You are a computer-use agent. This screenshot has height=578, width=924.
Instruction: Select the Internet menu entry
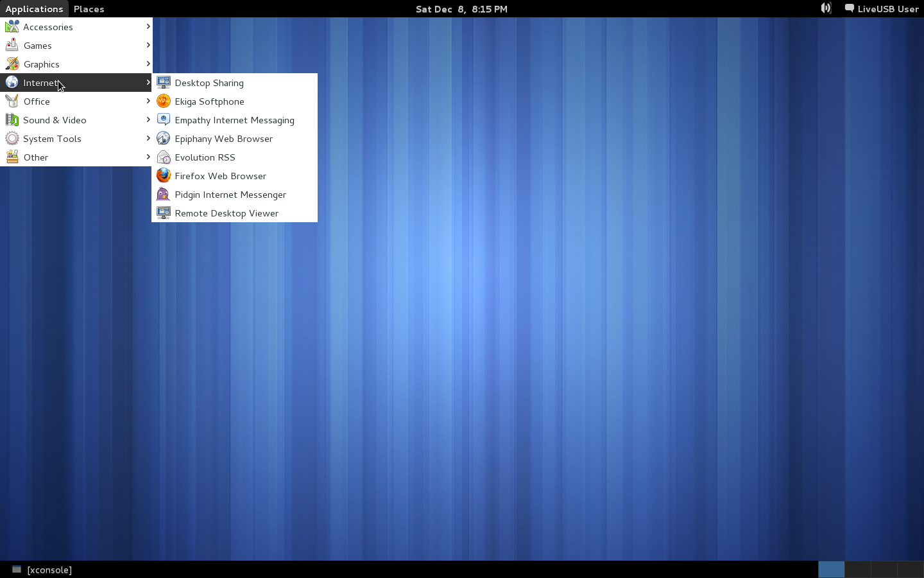pos(76,82)
